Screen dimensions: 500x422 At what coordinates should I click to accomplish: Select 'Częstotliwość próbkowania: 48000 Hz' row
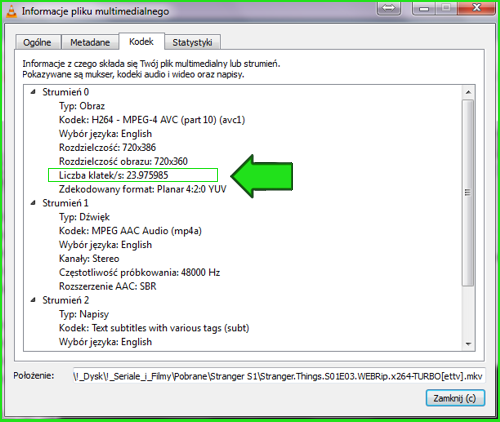tap(139, 273)
